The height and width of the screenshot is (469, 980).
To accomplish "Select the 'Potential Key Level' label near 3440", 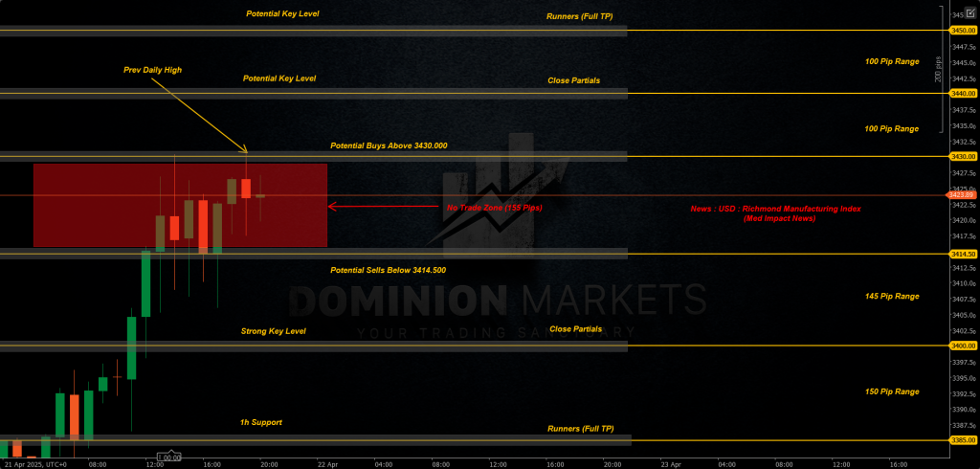I will point(279,78).
